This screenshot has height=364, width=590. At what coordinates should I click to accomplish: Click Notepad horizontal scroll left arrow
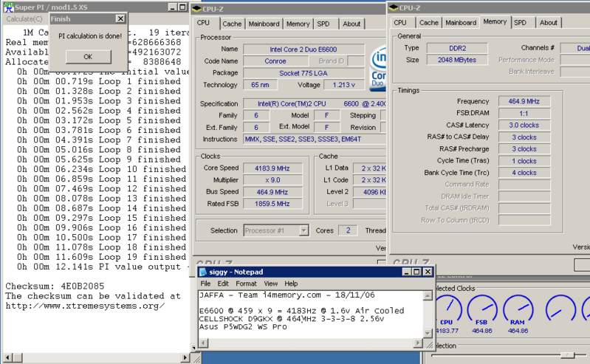click(x=203, y=343)
